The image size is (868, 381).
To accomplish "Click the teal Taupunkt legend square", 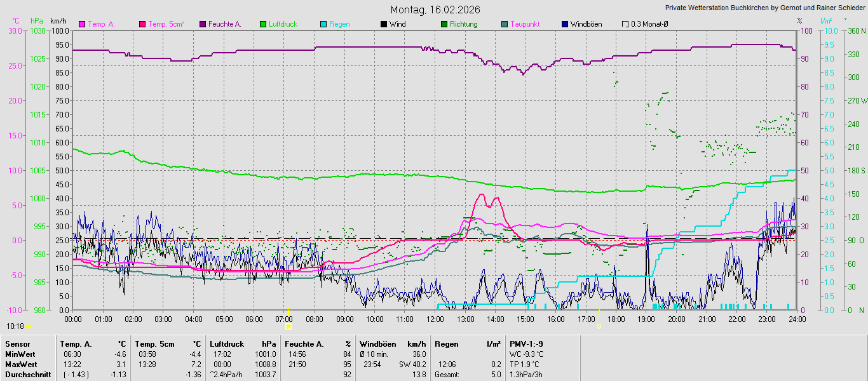I will [x=505, y=24].
